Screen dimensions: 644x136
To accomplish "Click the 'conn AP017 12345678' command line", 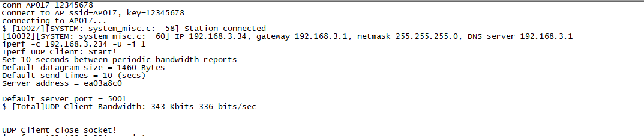I will (48, 5).
